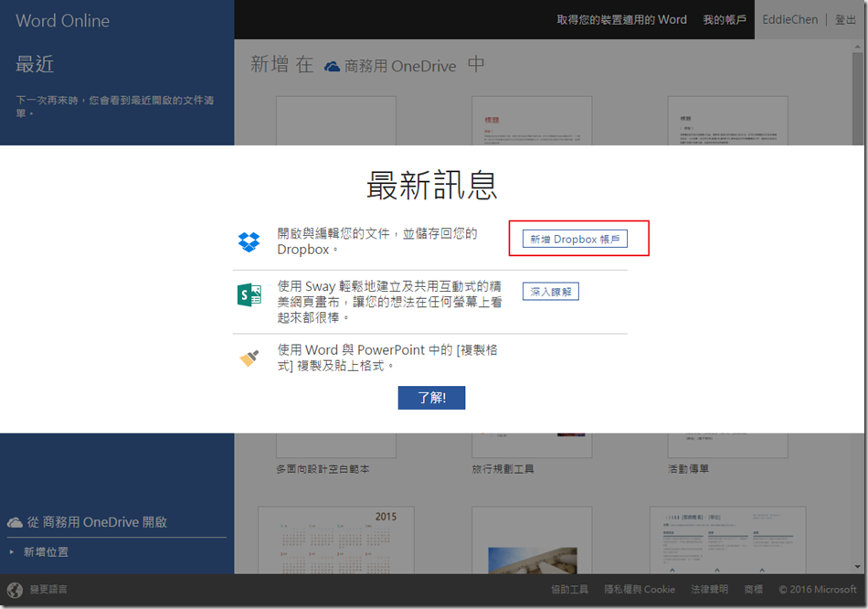868x609 pixels.
Task: Select the 多面向設計空白範本 template label
Action: coord(323,469)
